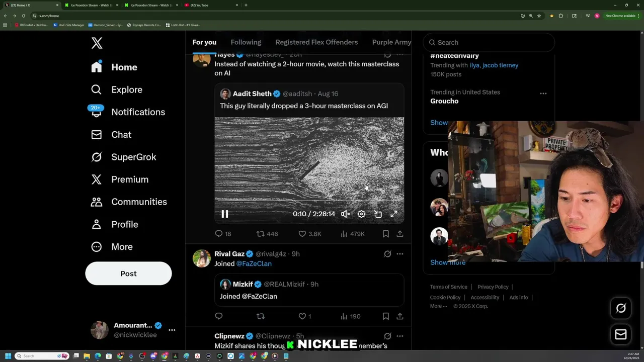The width and height of the screenshot is (644, 362).
Task: Open more options on Clipnewz tweet
Action: point(400,336)
